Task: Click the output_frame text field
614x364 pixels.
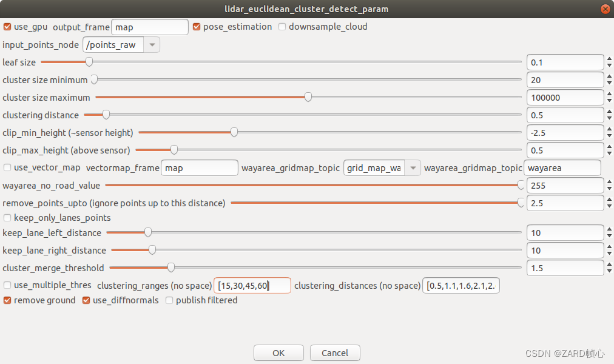Action: (150, 27)
